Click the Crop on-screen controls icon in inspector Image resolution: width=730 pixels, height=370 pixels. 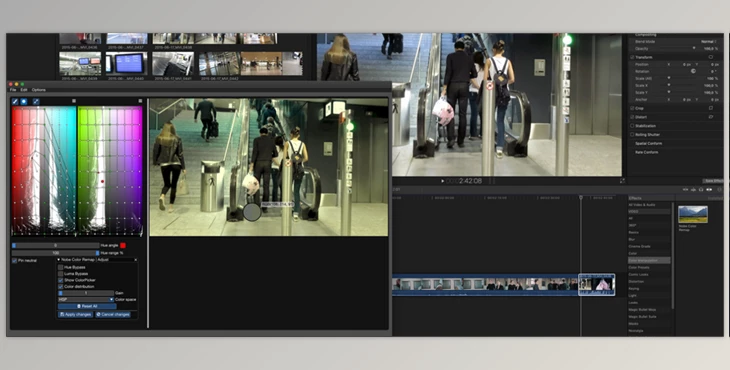coord(710,108)
